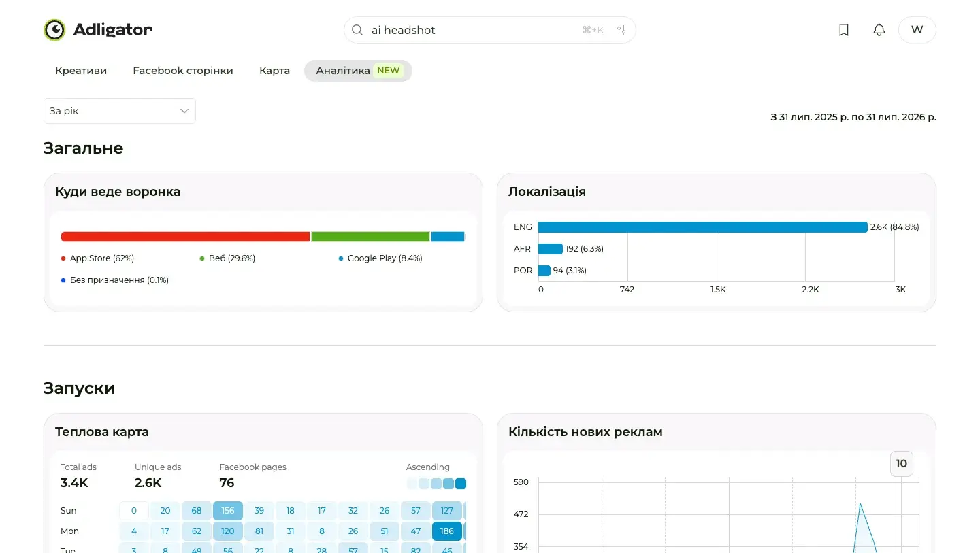Click heatmap cell 0 in Sun row
Viewport: 980px width, 553px height.
[x=134, y=511]
